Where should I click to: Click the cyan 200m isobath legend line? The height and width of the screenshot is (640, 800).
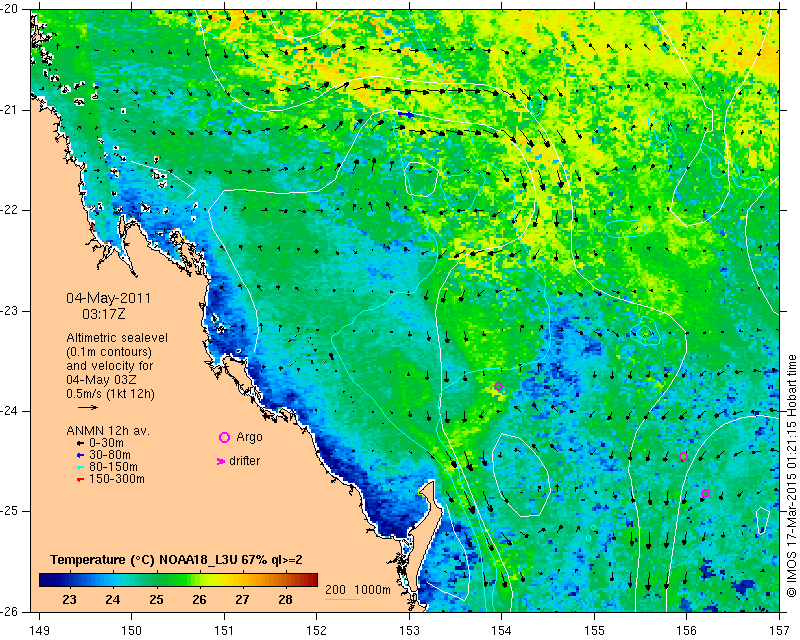(x=342, y=599)
